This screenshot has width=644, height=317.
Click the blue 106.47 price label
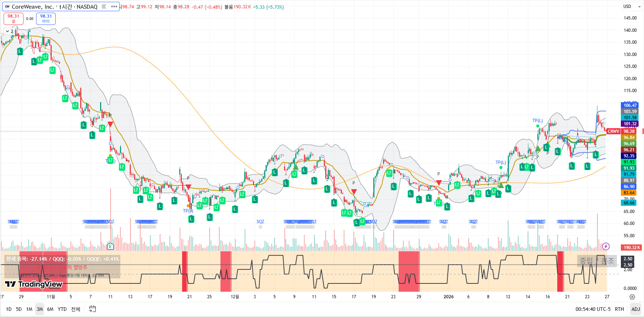(x=630, y=105)
